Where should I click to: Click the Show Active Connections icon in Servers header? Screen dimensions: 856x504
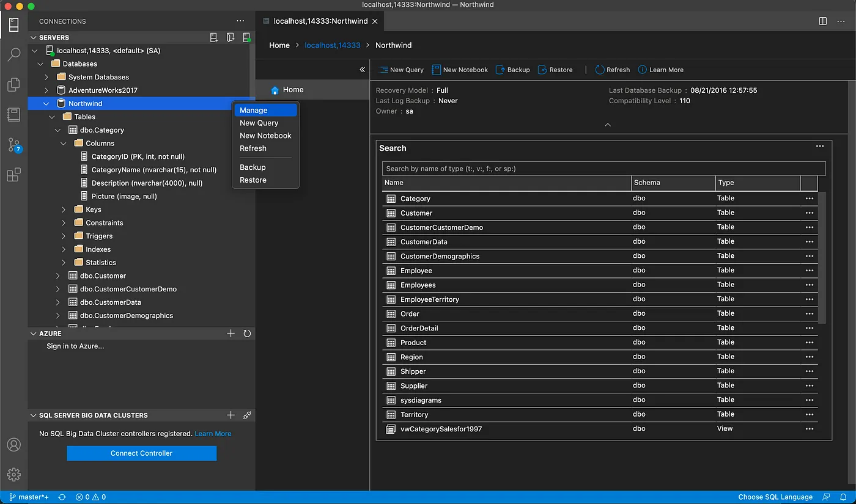[246, 37]
